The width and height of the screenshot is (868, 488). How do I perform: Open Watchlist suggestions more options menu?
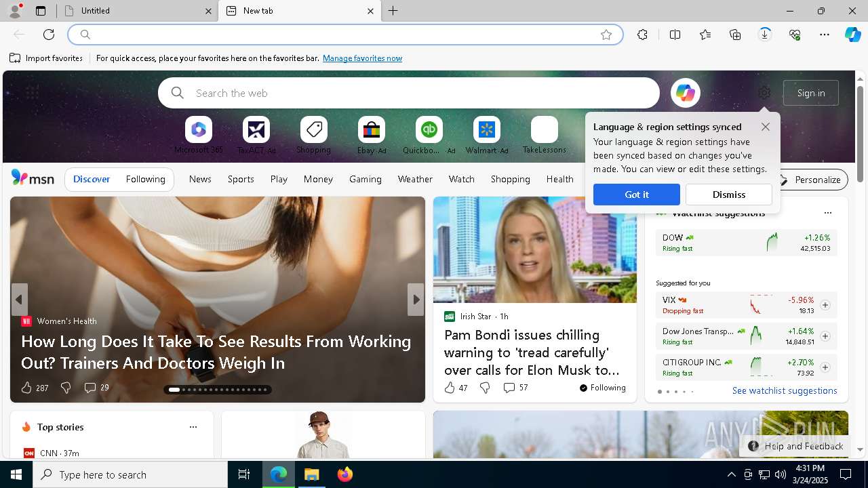pyautogui.click(x=827, y=213)
